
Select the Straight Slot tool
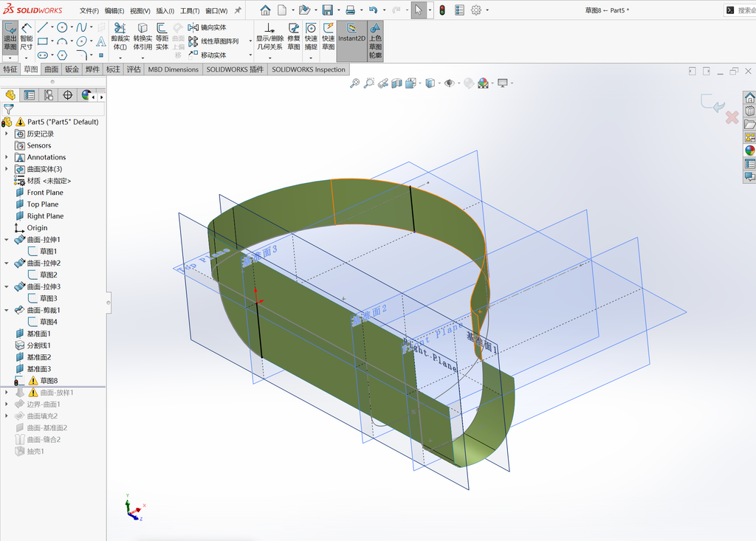click(x=43, y=55)
